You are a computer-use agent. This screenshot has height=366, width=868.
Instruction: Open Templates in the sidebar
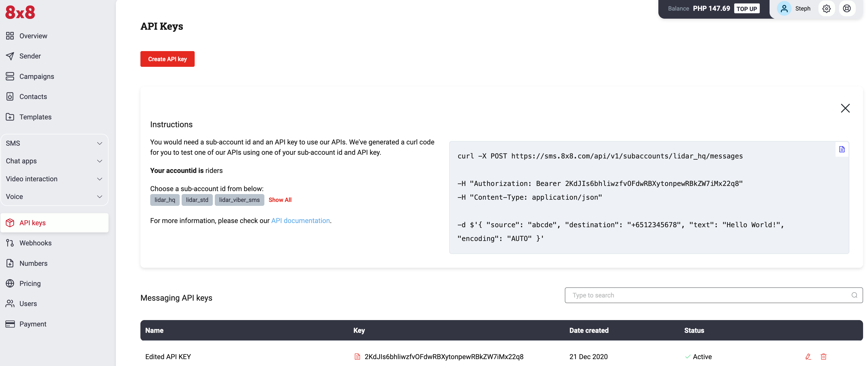(35, 117)
